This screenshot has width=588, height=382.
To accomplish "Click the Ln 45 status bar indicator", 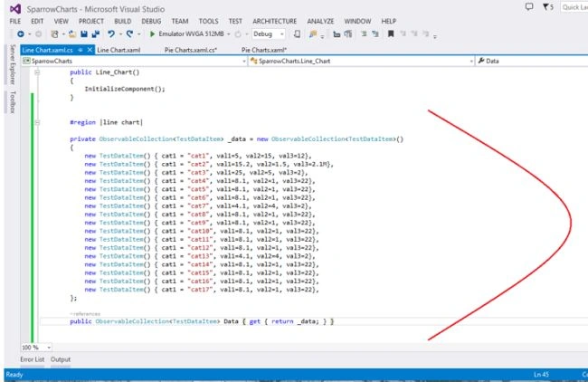I will pyautogui.click(x=541, y=375).
